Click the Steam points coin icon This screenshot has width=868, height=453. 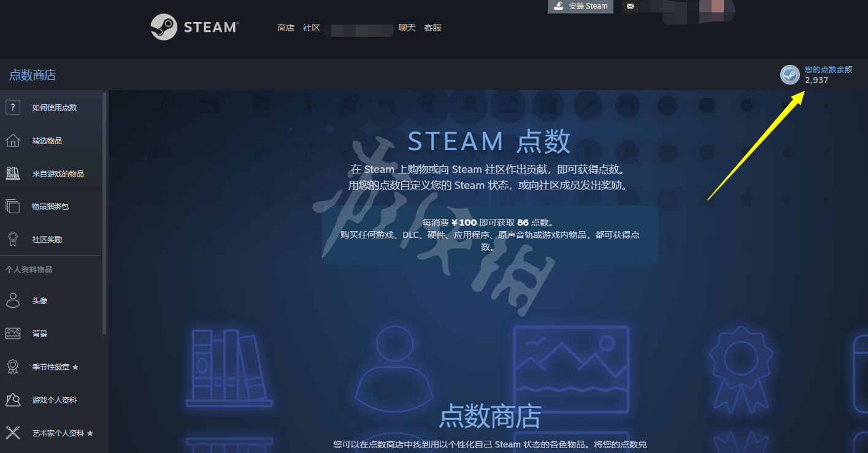click(x=789, y=75)
